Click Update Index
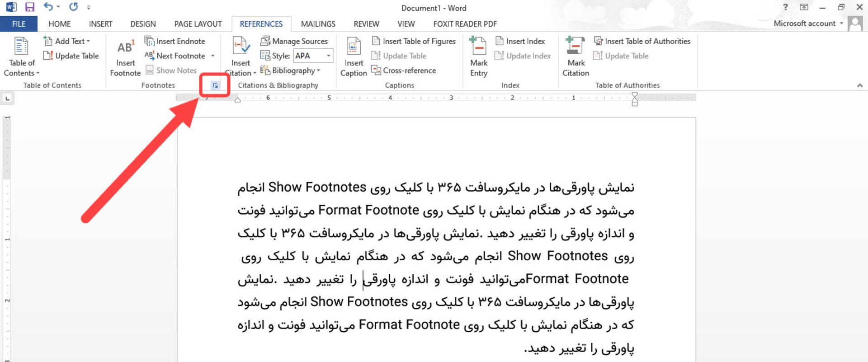Image resolution: width=868 pixels, height=362 pixels. pyautogui.click(x=523, y=56)
